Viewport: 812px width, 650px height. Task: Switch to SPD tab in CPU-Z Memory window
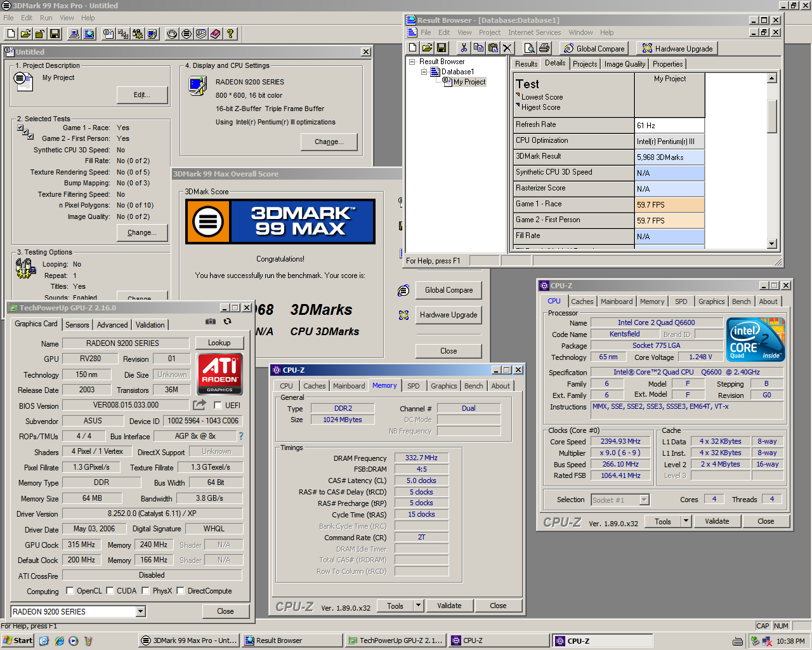tap(413, 386)
